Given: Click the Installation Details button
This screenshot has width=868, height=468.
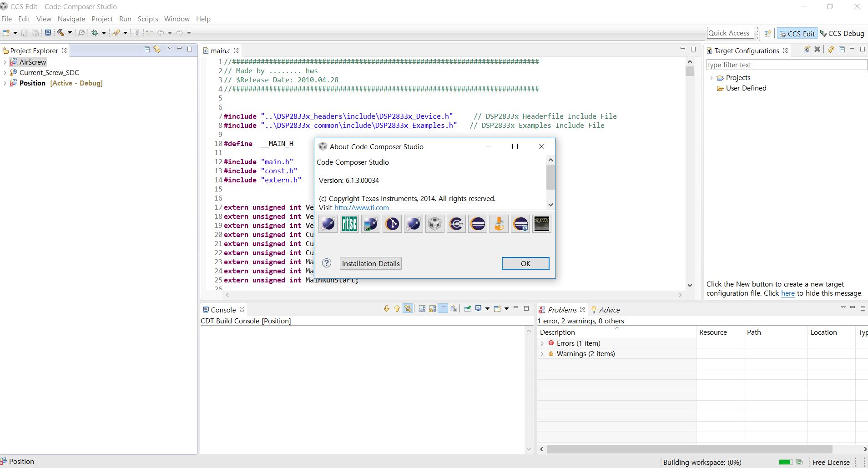Looking at the screenshot, I should coord(370,263).
